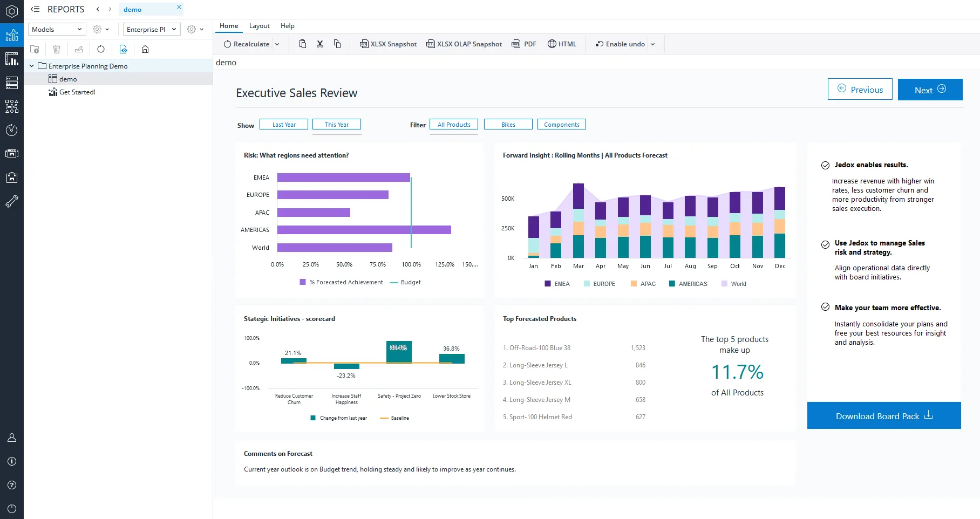
Task: Export an XLSX OLAP Snapshot
Action: coord(464,44)
